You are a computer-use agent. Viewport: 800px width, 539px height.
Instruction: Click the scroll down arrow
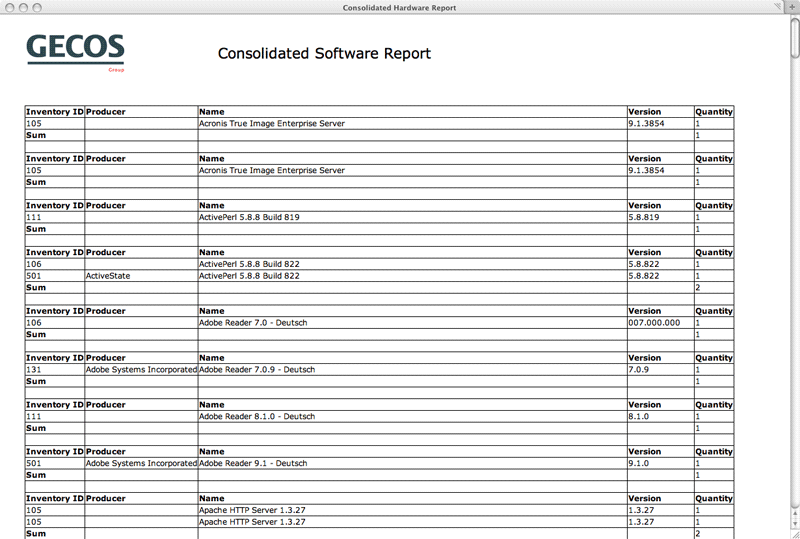(x=795, y=524)
